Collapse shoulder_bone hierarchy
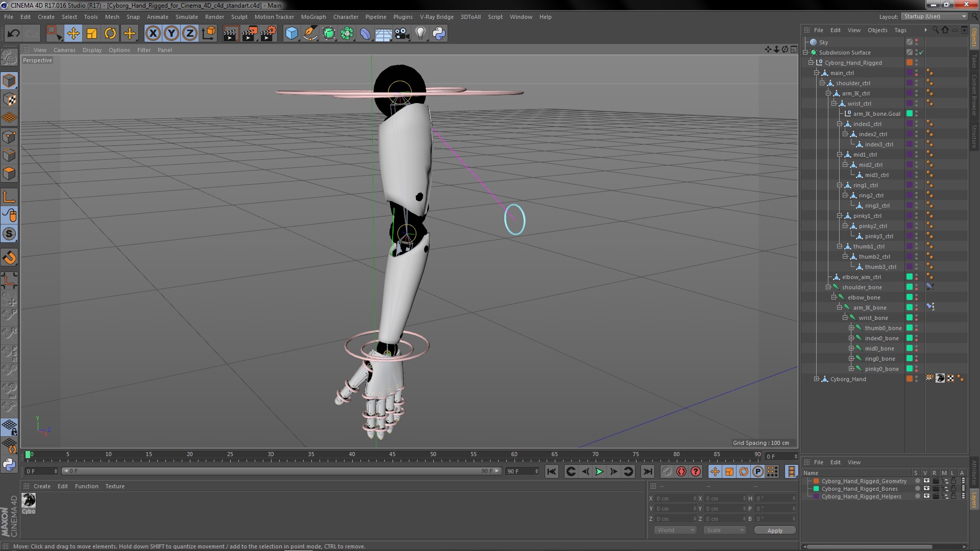This screenshot has height=551, width=980. pyautogui.click(x=828, y=287)
